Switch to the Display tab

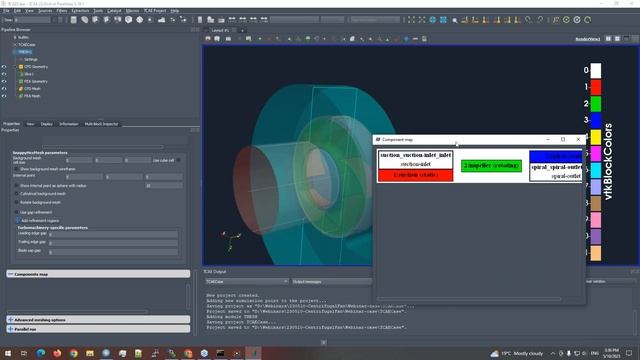click(47, 124)
